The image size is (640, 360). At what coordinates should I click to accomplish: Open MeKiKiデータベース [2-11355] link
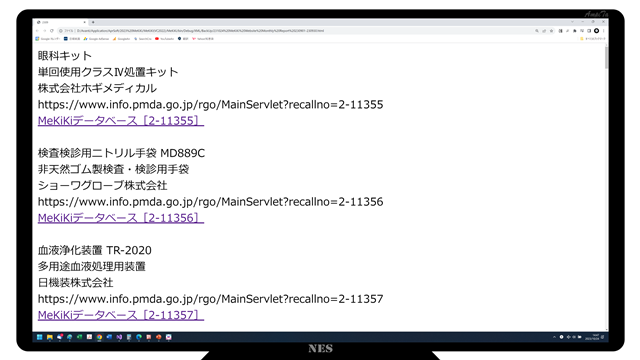tap(121, 121)
